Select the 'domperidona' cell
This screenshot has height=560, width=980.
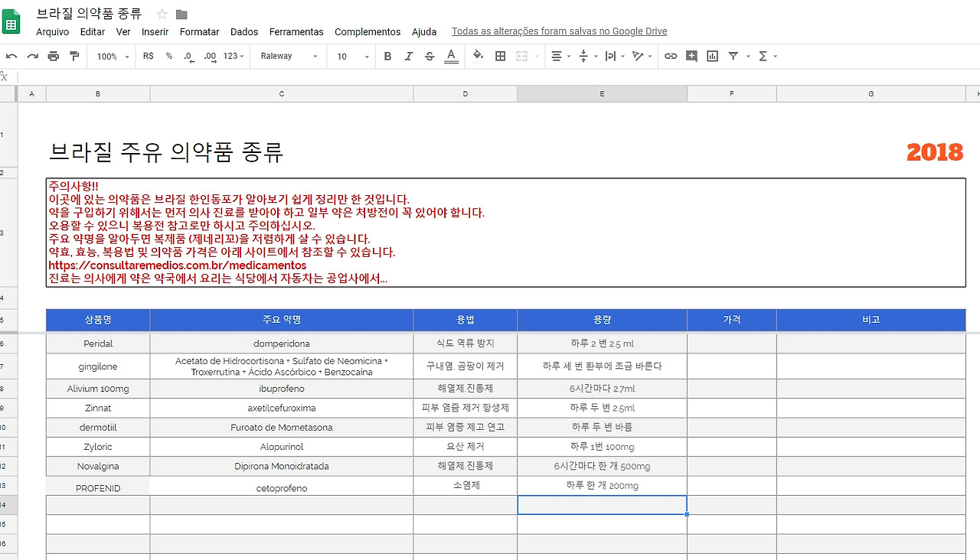tap(282, 343)
